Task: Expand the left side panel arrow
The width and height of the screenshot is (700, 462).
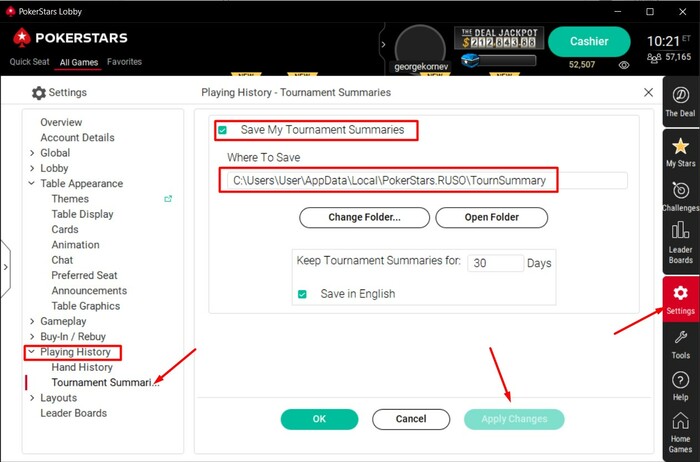Action: tap(5, 267)
